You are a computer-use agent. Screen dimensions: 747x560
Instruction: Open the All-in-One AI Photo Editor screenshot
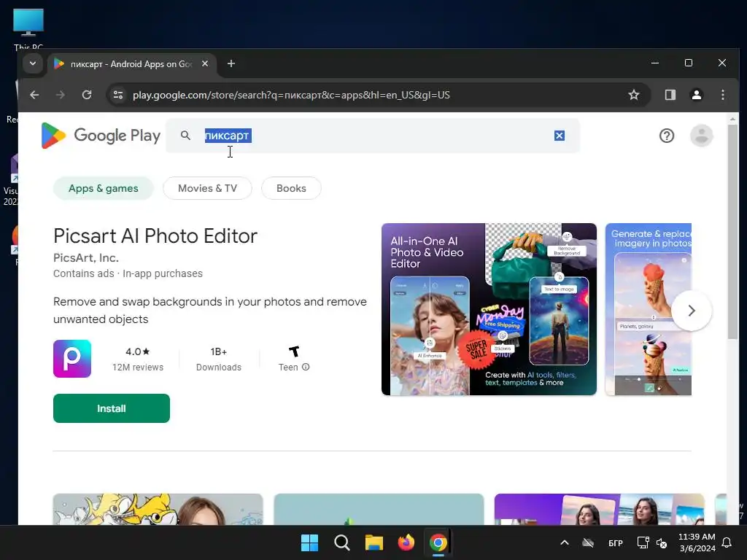pos(489,309)
